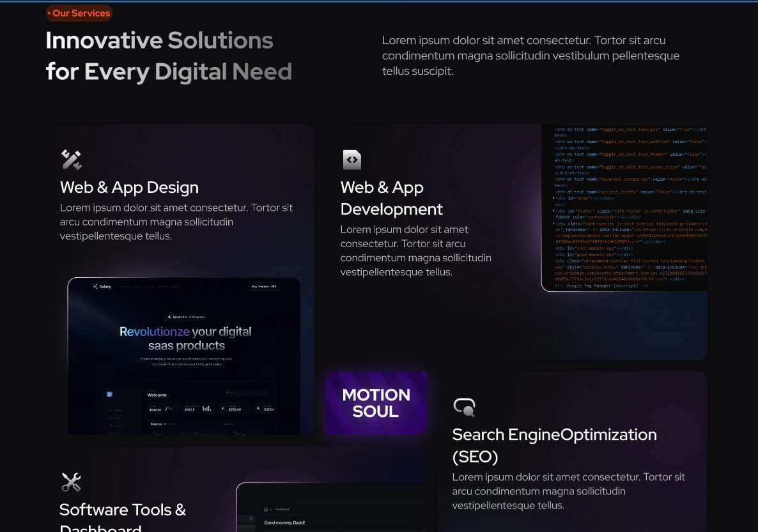Click the Our Services badge
Screen dimensions: 758x532
tap(79, 13)
